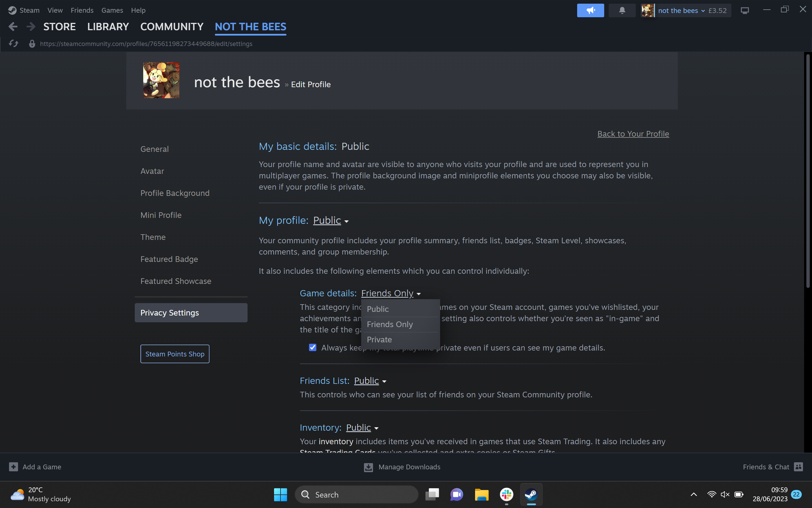Viewport: 812px width, 508px height.
Task: Open the Theme settings section
Action: tap(153, 237)
